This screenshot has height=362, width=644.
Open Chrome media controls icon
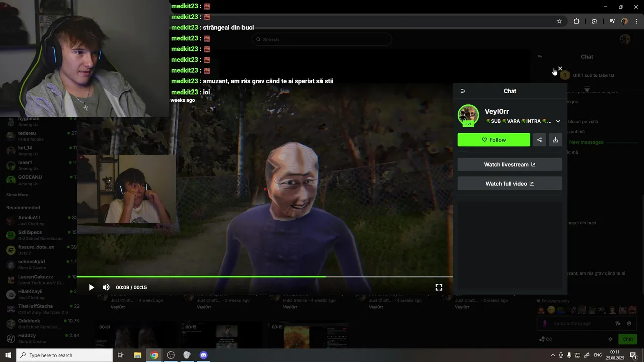click(612, 21)
